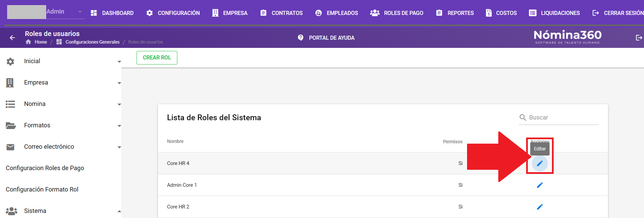The height and width of the screenshot is (218, 644).
Task: Expand the Correo electrónico section arrow
Action: click(119, 147)
